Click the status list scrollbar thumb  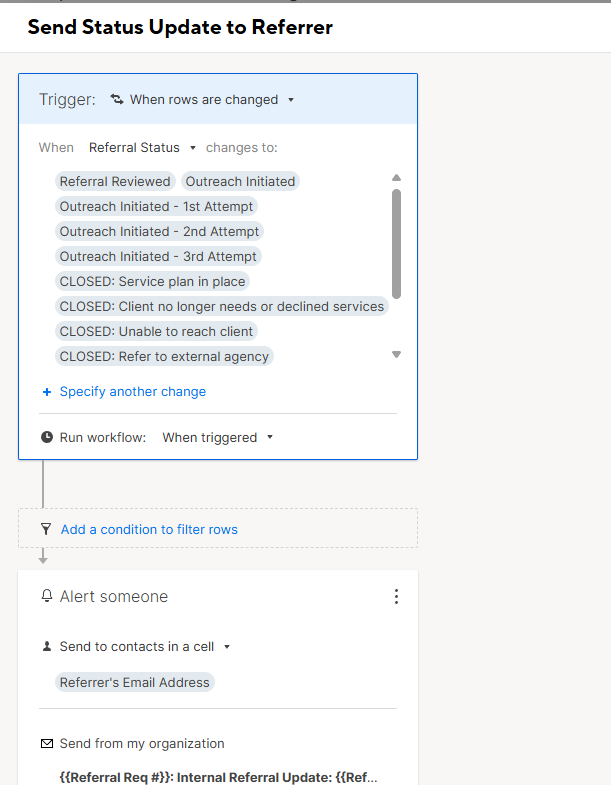pyautogui.click(x=396, y=244)
